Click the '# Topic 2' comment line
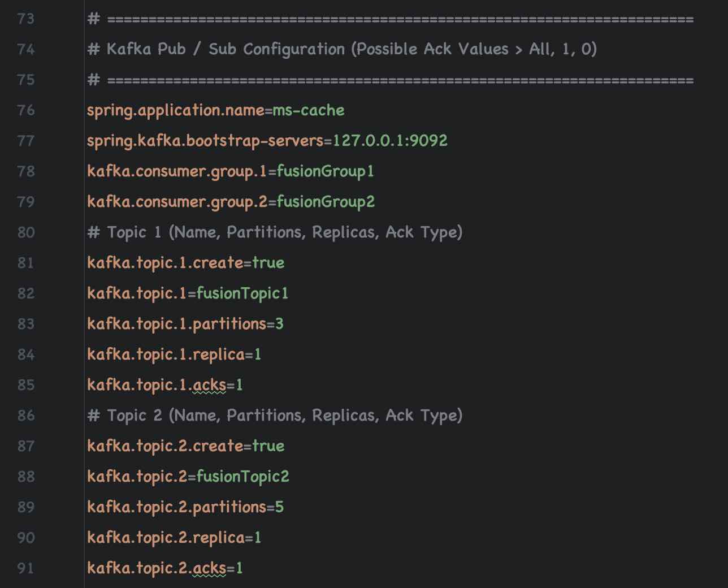Image resolution: width=728 pixels, height=588 pixels. tap(275, 416)
